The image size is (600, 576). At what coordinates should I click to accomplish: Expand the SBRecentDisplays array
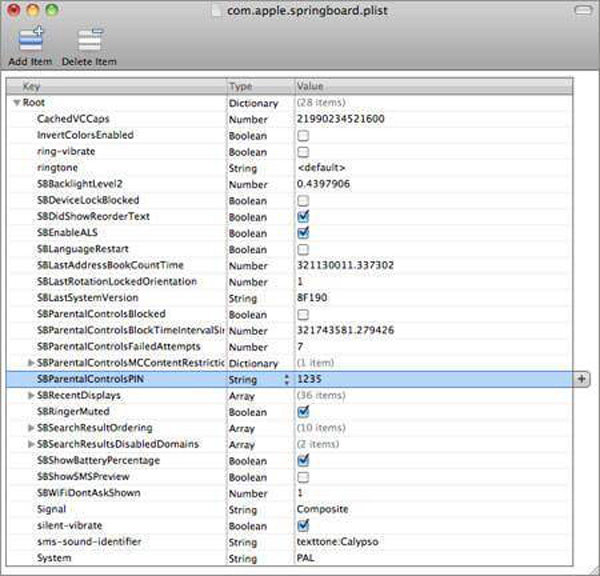click(x=31, y=396)
